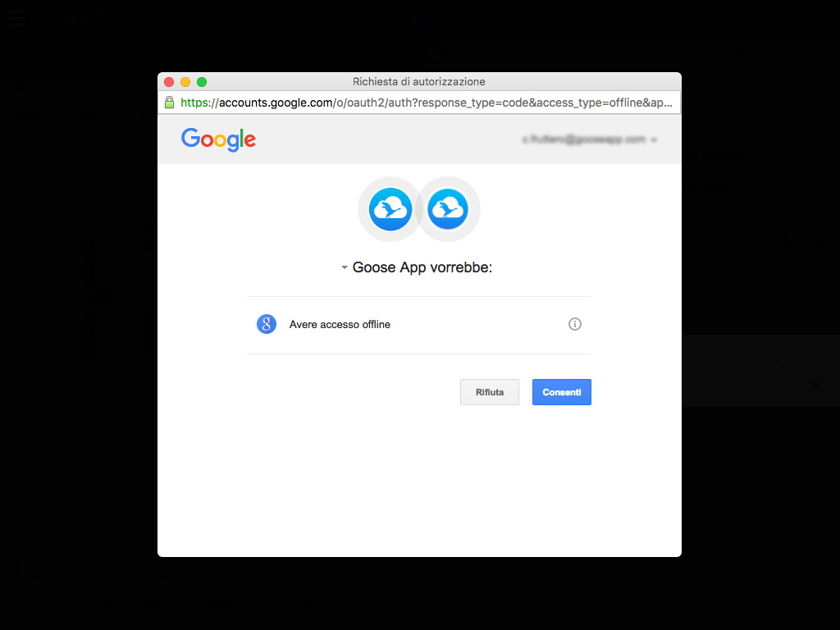Click the right Goose App cloud icon
The image size is (840, 630).
click(x=448, y=209)
